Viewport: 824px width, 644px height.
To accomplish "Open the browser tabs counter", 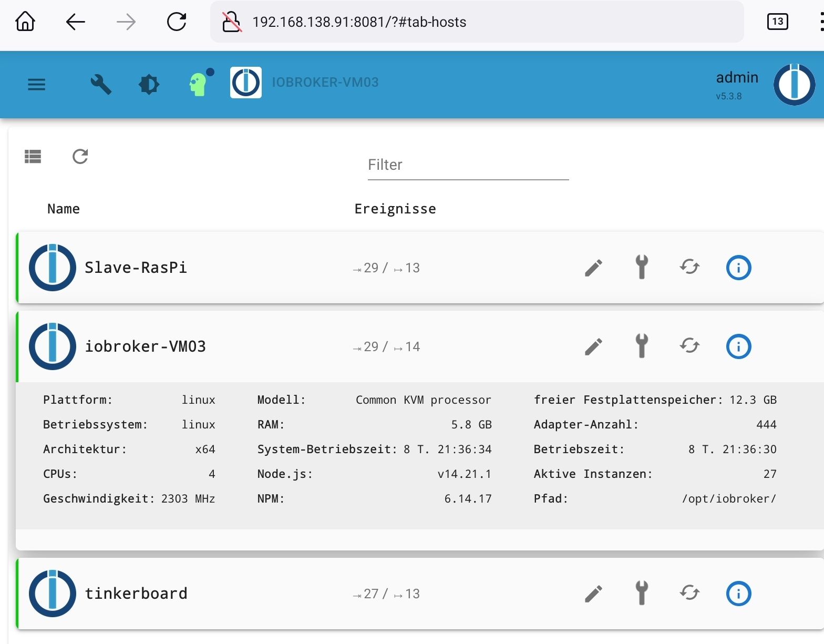I will [777, 22].
